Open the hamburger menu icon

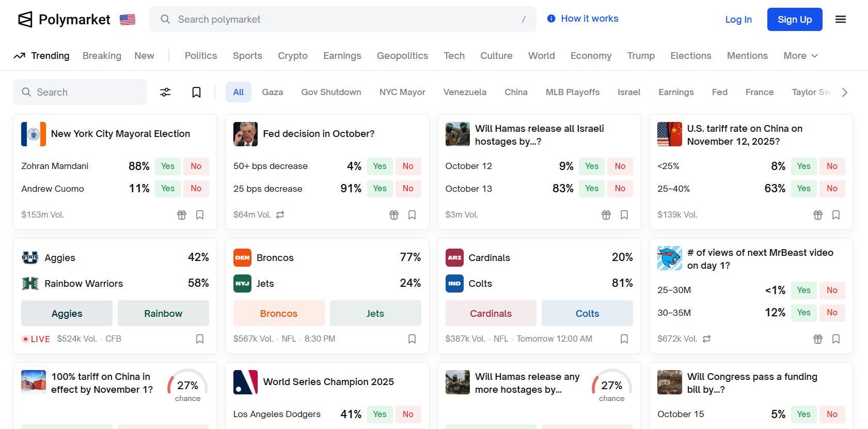(840, 20)
